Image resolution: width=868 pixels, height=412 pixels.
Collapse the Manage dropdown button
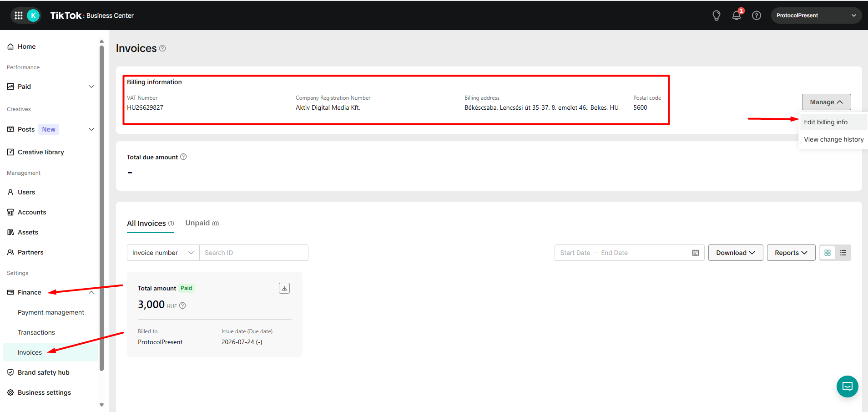tap(826, 102)
